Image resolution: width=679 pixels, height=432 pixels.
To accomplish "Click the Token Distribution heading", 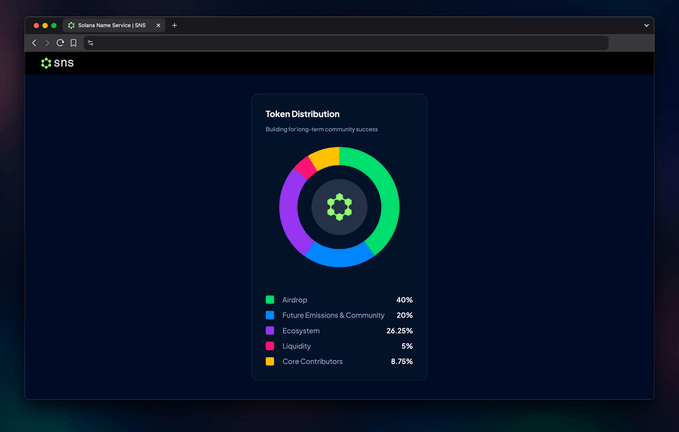I will [x=302, y=114].
